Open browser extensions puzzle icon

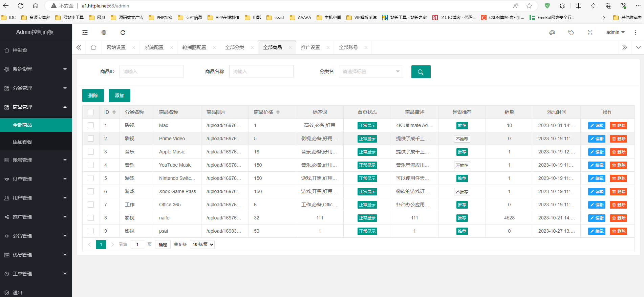(x=562, y=6)
